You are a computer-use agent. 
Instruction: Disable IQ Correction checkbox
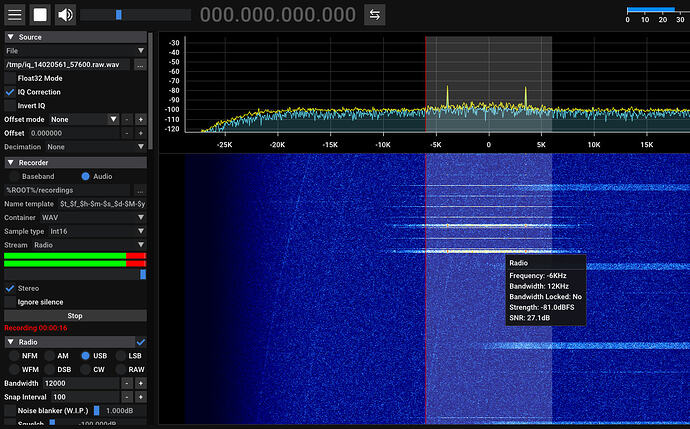pos(10,92)
